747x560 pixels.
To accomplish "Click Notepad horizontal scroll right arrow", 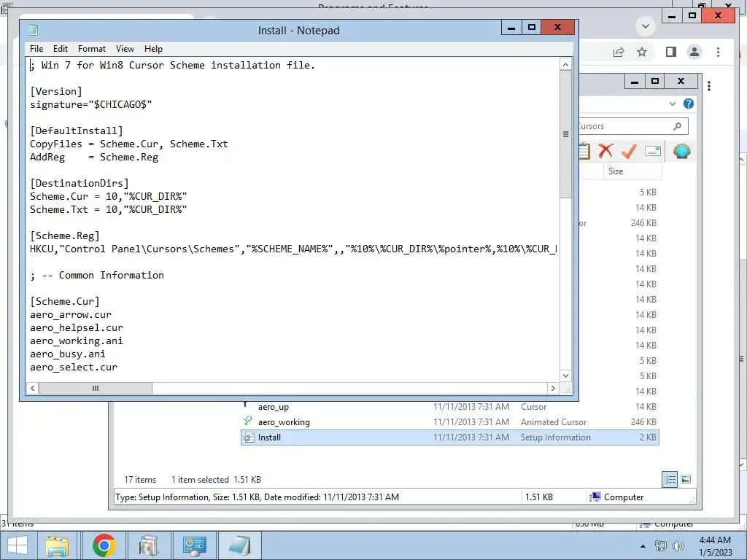I will [x=553, y=388].
